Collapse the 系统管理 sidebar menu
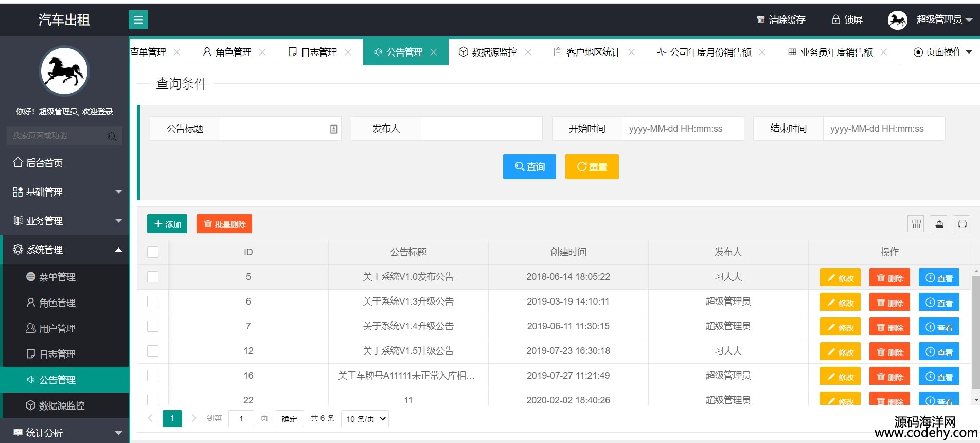The height and width of the screenshot is (443, 980). click(x=64, y=250)
